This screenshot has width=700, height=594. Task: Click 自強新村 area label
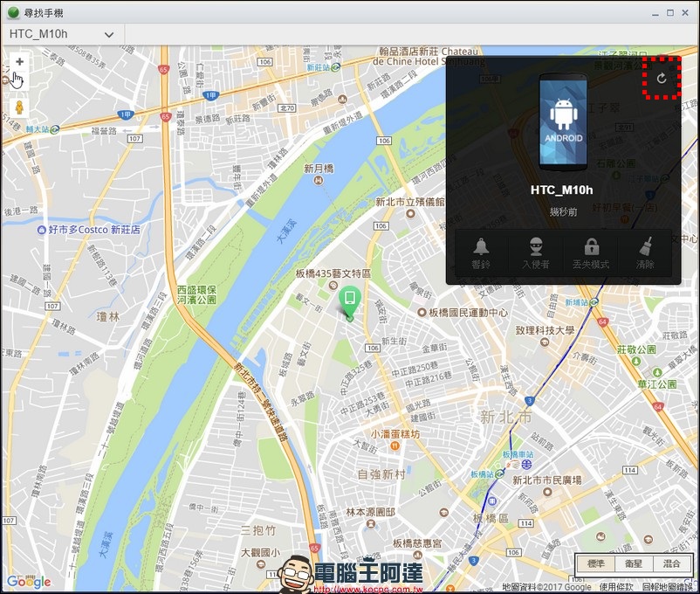(x=381, y=474)
